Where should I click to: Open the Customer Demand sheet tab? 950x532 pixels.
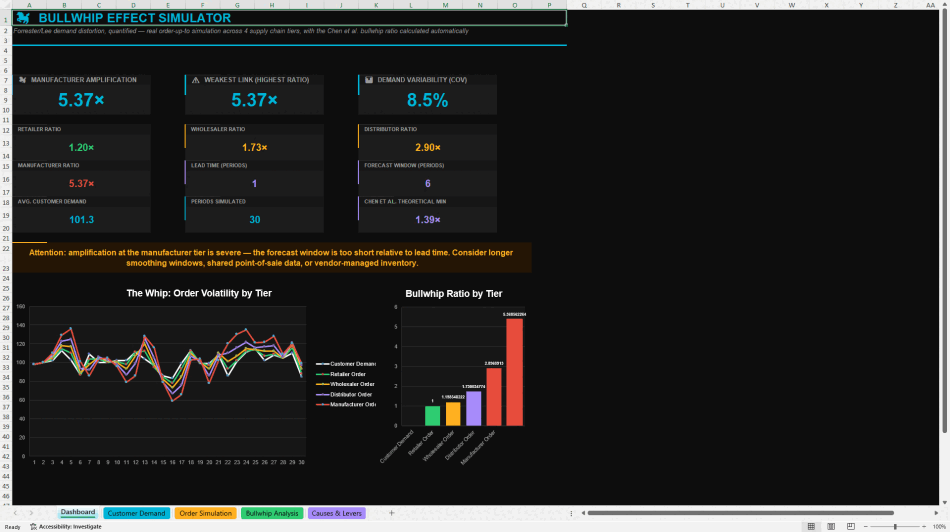(136, 513)
